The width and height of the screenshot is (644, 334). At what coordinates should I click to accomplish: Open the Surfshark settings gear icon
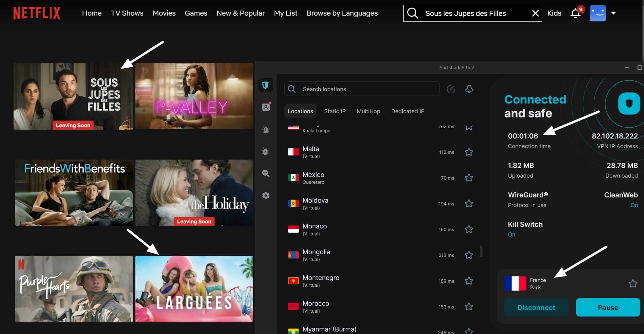pyautogui.click(x=266, y=195)
